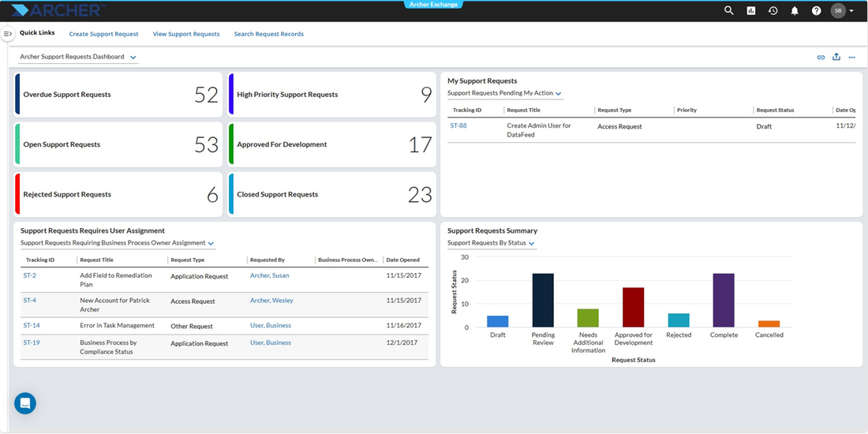
Task: Click the purple Complete bar in chart
Action: 724,300
